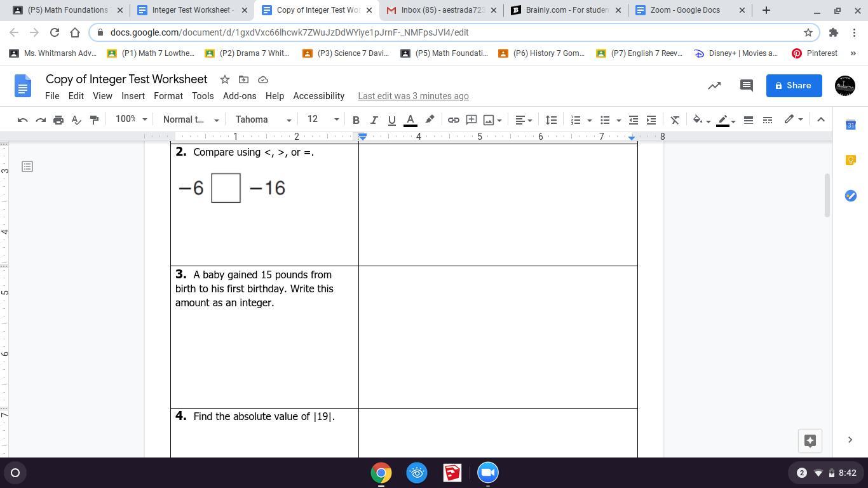
Task: Open the Google Tasks side panel
Action: click(x=851, y=196)
